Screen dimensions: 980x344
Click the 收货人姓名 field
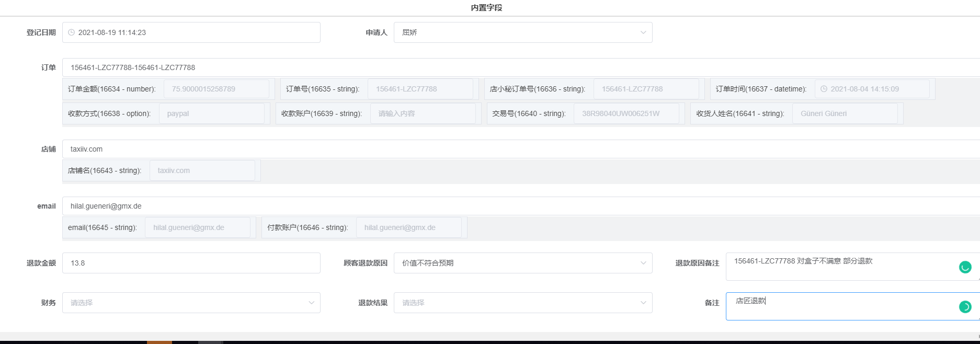[845, 113]
